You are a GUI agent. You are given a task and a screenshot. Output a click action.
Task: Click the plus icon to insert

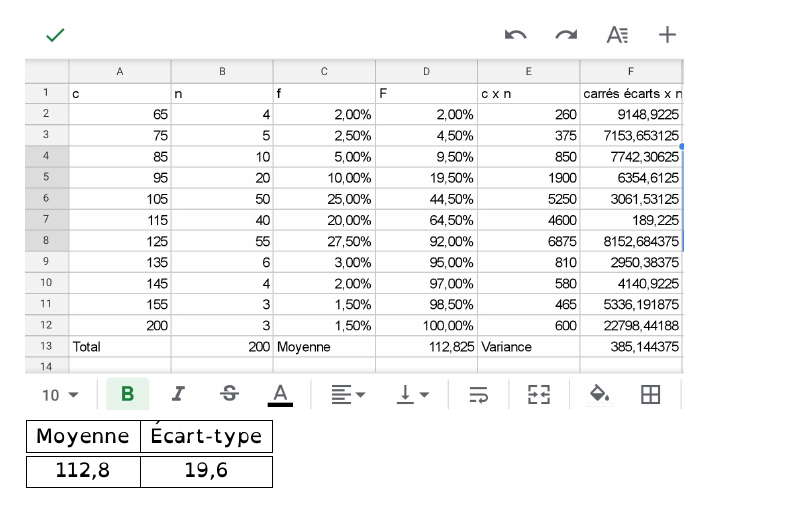667,35
